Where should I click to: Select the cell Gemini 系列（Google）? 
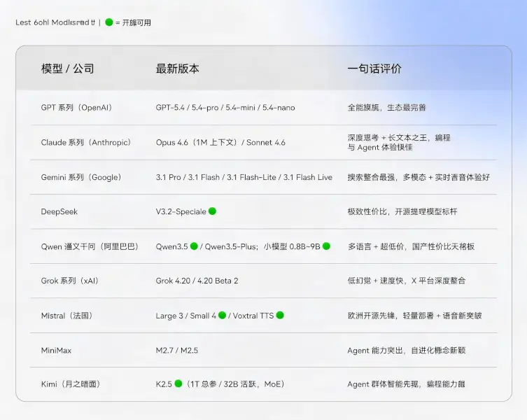[x=81, y=177]
